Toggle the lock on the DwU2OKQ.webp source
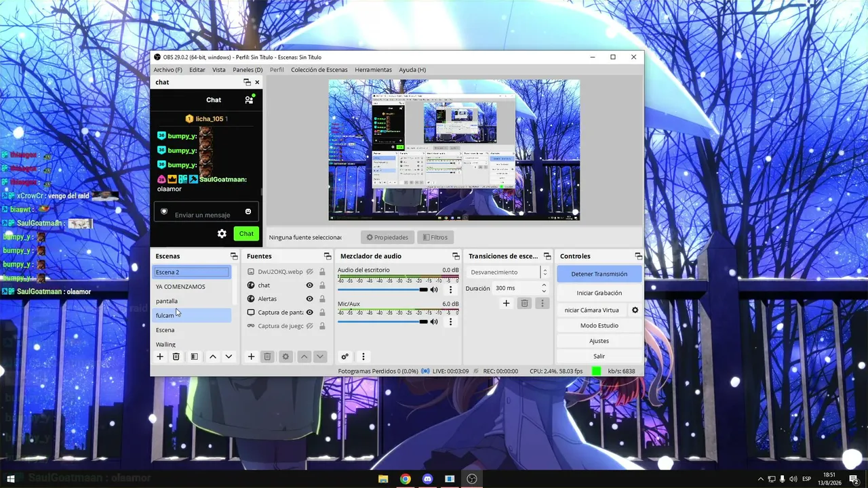 [x=322, y=272]
